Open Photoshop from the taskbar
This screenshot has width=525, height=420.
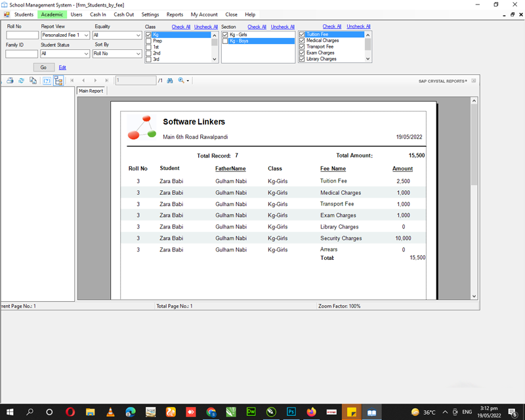coord(291,412)
